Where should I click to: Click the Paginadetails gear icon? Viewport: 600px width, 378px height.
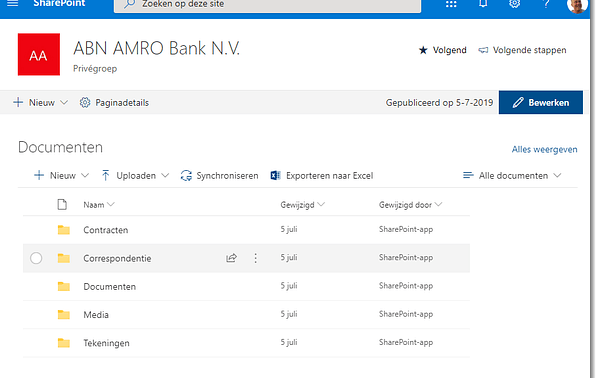coord(85,103)
